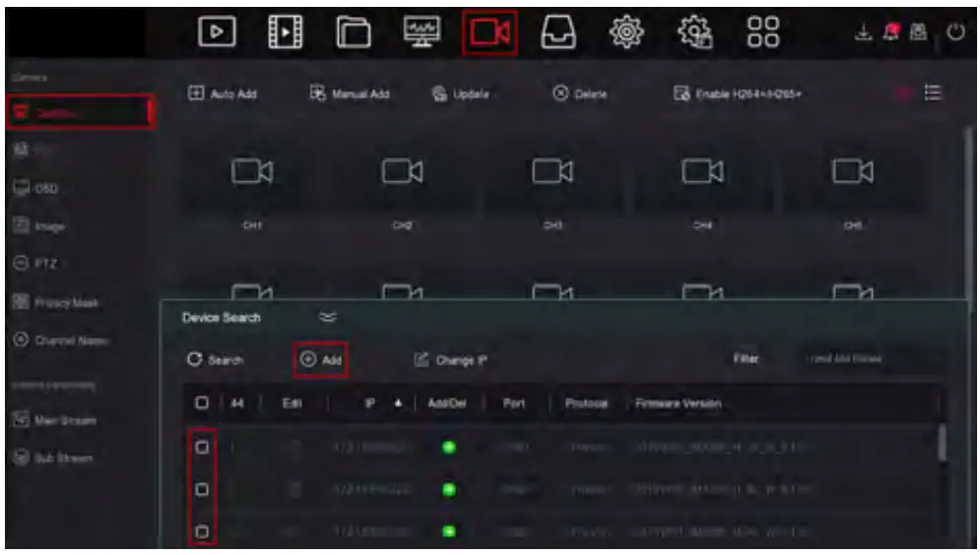Click the Add/Del column header
Image resolution: width=980 pixels, height=555 pixels.
click(447, 403)
